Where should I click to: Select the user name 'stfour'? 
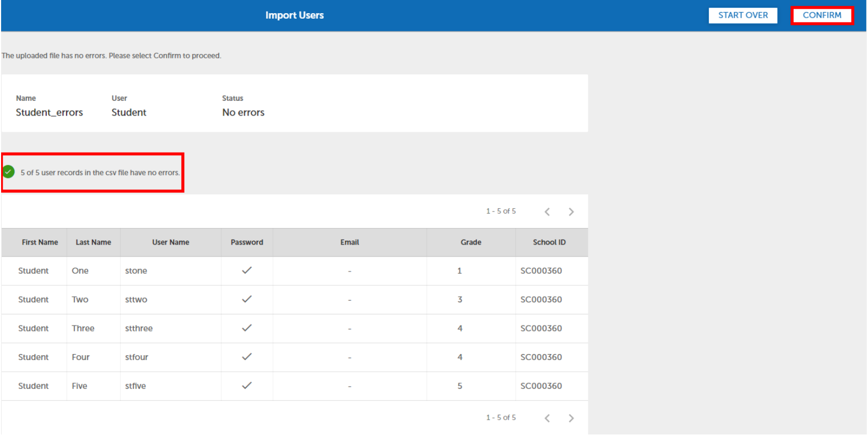click(x=137, y=357)
